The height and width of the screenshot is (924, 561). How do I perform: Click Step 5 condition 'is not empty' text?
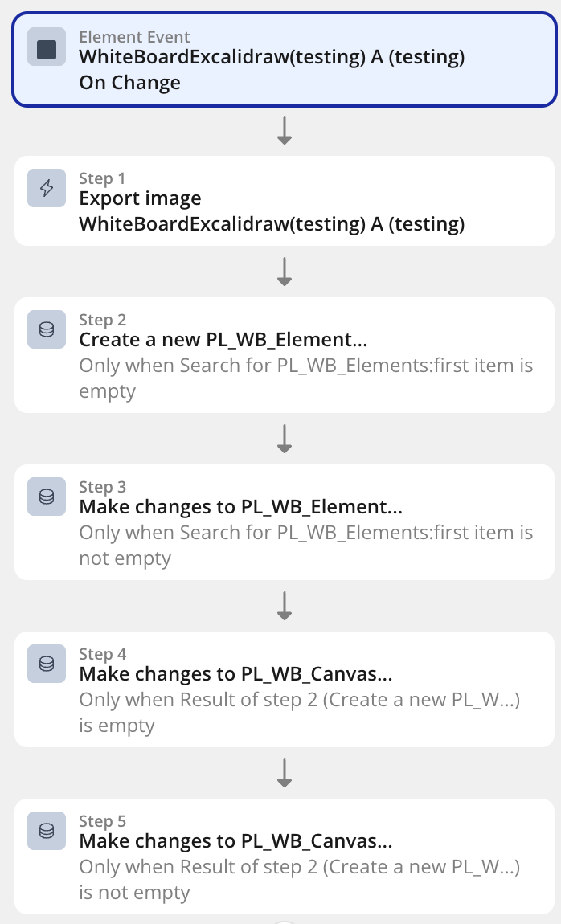point(134,893)
